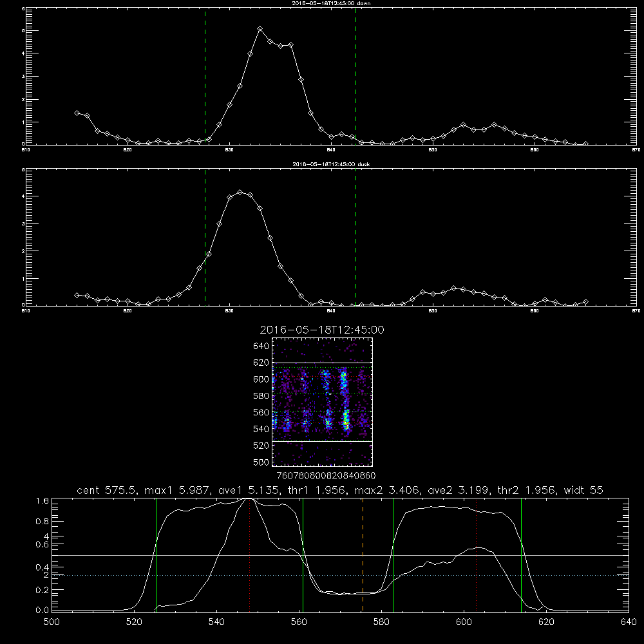
Task: Click the 0.2 label on bottom plot y-axis
Action: (x=43, y=590)
